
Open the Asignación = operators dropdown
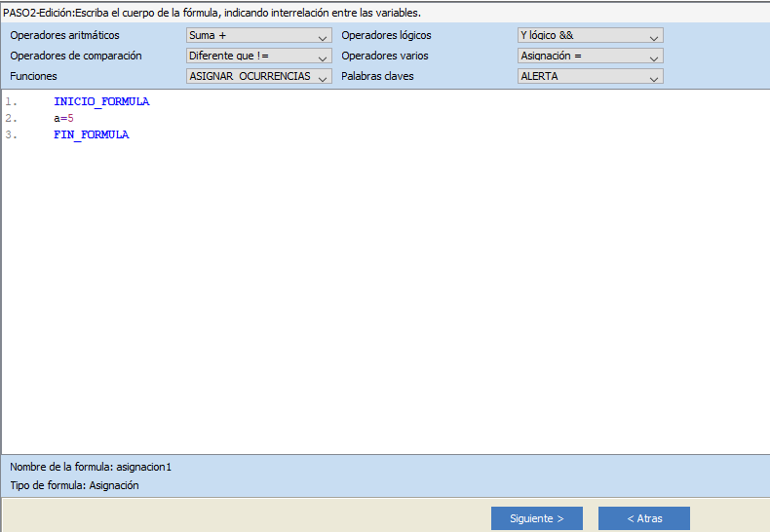click(x=590, y=57)
